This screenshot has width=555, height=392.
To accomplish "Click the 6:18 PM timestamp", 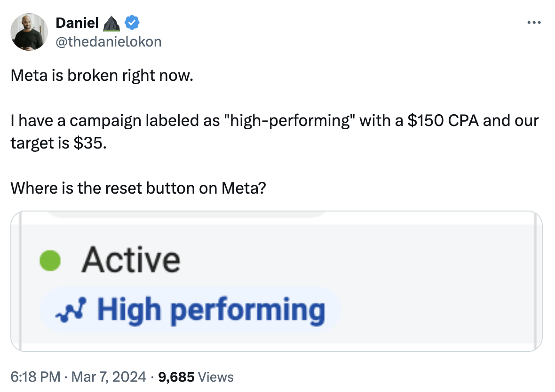I will (35, 377).
